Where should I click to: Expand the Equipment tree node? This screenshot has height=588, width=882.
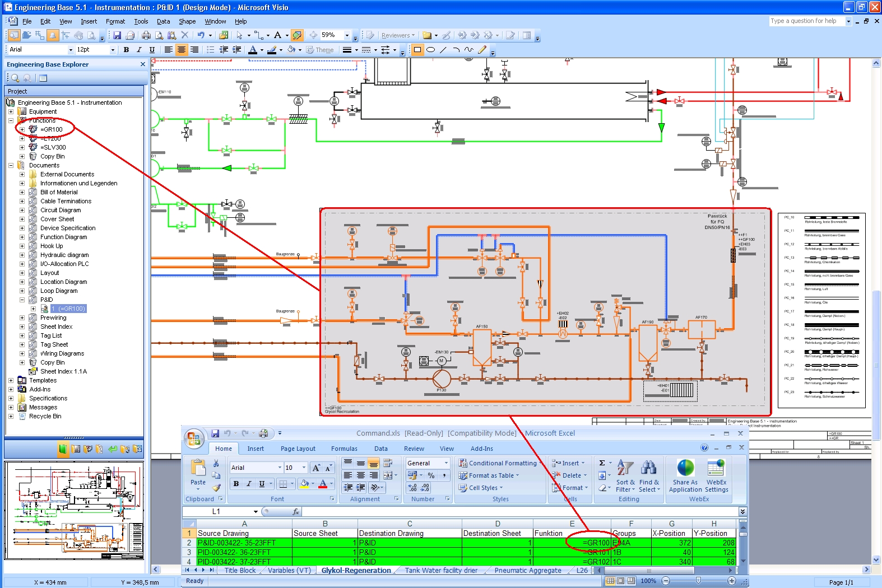pyautogui.click(x=11, y=111)
